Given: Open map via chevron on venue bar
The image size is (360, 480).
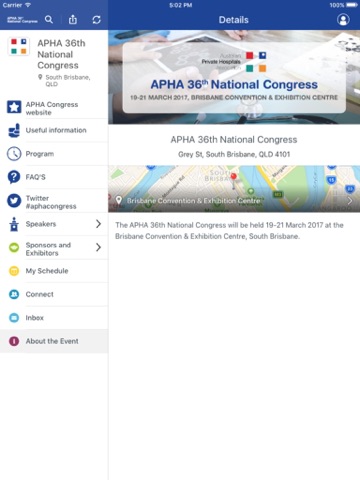Looking at the screenshot, I should [x=350, y=201].
